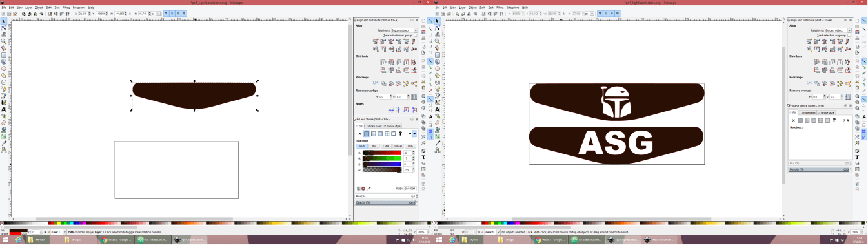Toggle Treat selection as group in right window

click(x=849, y=35)
